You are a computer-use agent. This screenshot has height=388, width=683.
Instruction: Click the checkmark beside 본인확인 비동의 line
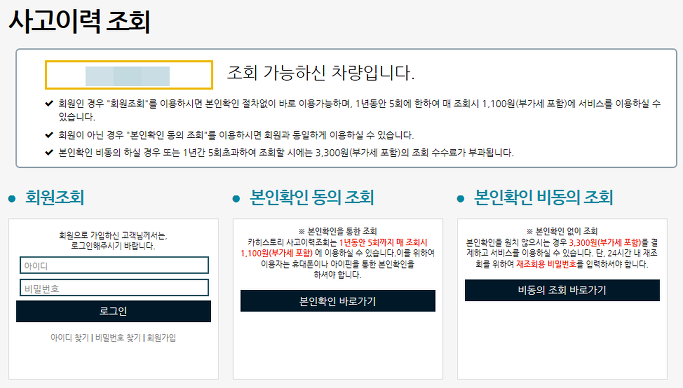tap(49, 152)
